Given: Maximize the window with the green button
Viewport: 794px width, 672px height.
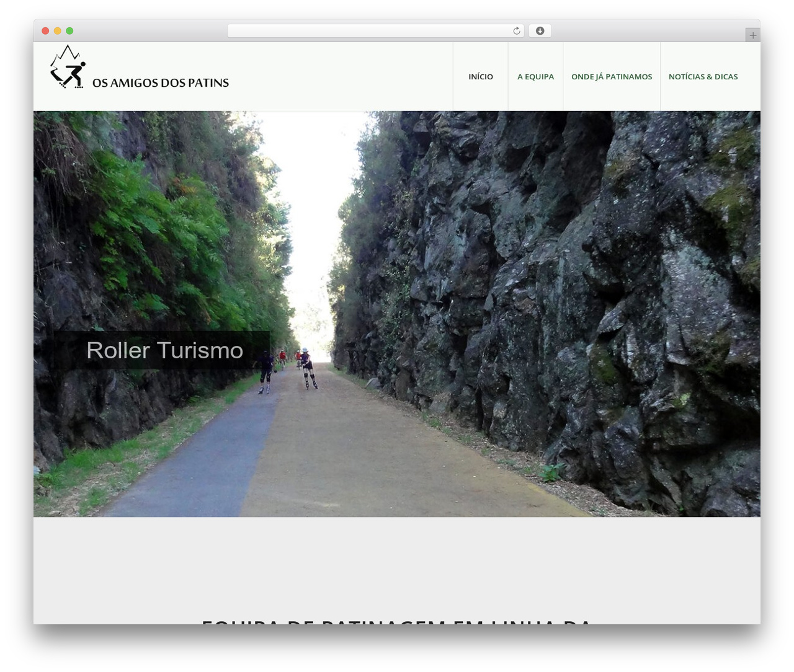Looking at the screenshot, I should point(69,31).
